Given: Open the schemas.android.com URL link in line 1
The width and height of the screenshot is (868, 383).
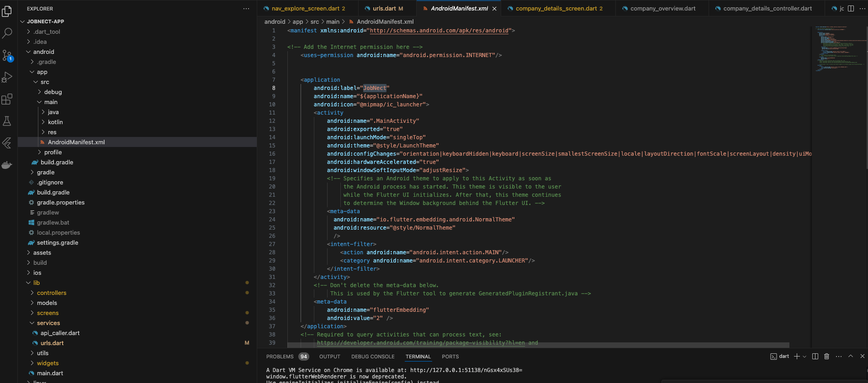Looking at the screenshot, I should coord(439,31).
